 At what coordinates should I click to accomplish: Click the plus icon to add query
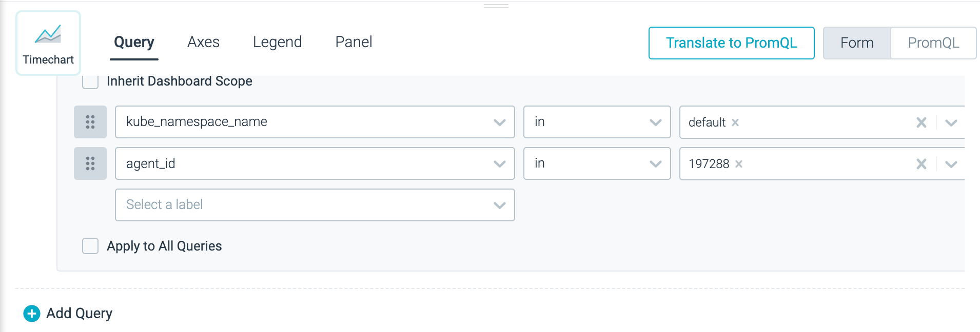click(x=32, y=314)
